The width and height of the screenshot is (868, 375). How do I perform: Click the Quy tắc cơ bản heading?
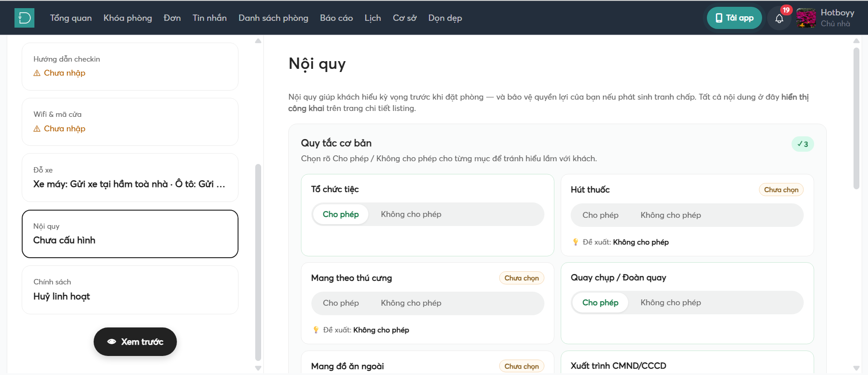point(336,143)
